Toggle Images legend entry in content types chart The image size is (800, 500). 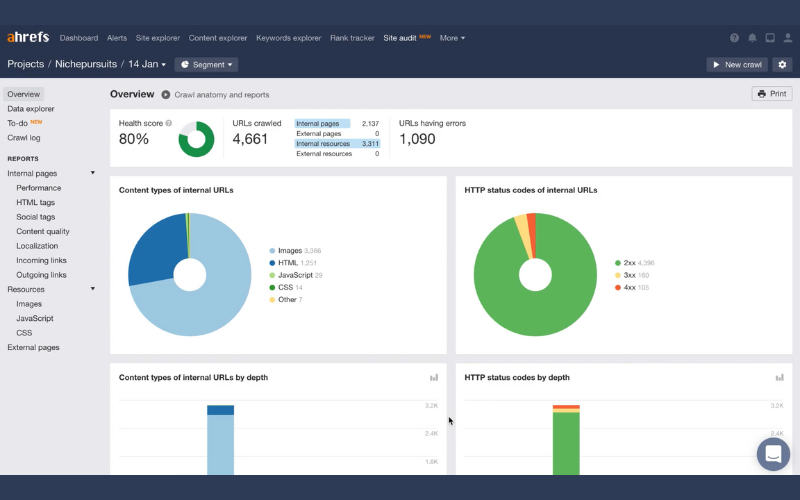tap(295, 251)
